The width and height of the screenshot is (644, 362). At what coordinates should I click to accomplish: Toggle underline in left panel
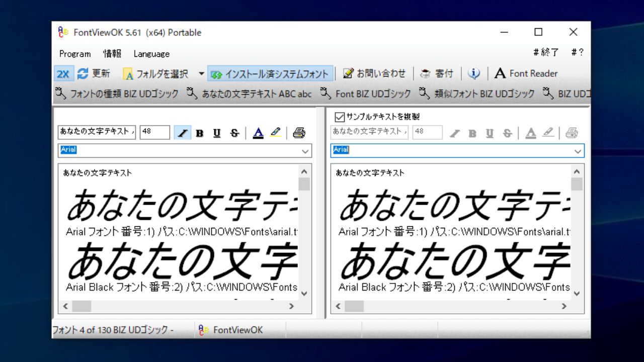pyautogui.click(x=217, y=133)
